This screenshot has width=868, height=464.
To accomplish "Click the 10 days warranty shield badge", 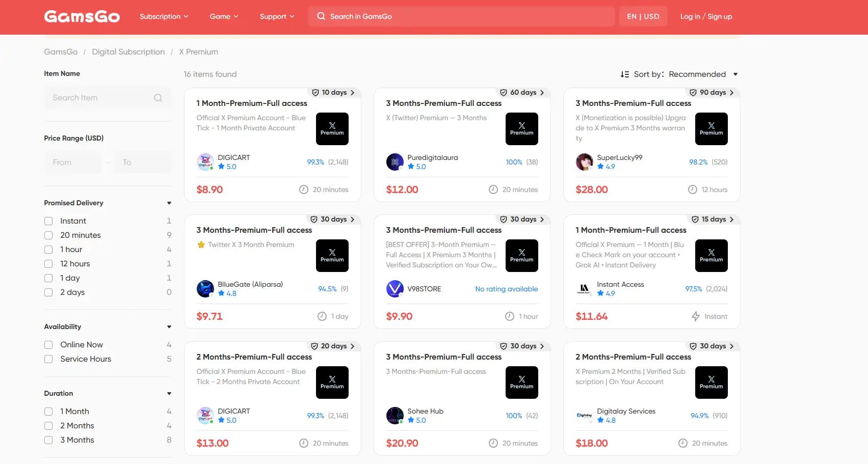I will [x=333, y=93].
